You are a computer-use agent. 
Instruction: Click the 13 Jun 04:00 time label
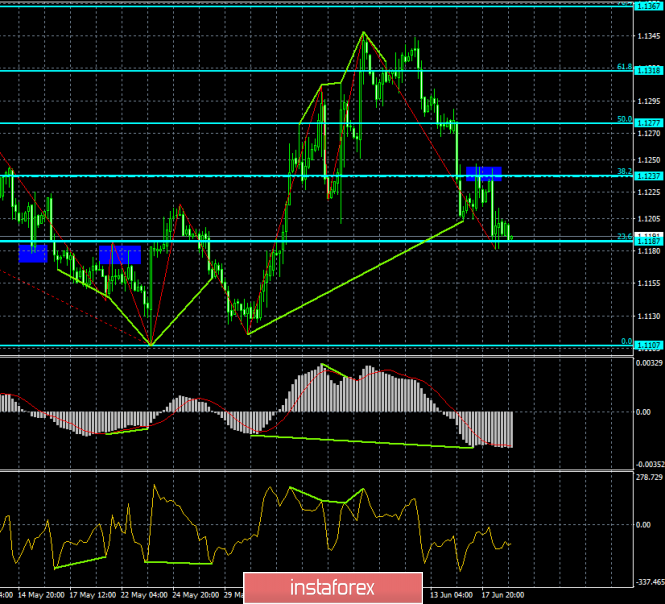pyautogui.click(x=451, y=595)
